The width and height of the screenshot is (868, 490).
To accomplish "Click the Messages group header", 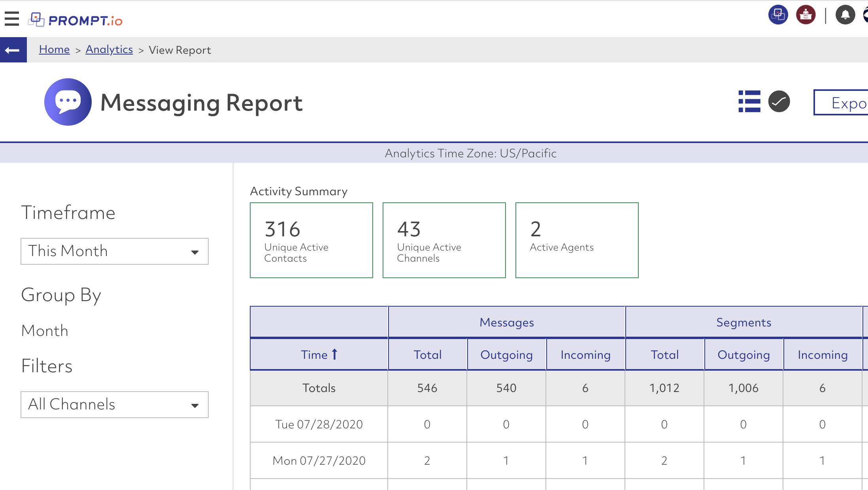I will 507,322.
